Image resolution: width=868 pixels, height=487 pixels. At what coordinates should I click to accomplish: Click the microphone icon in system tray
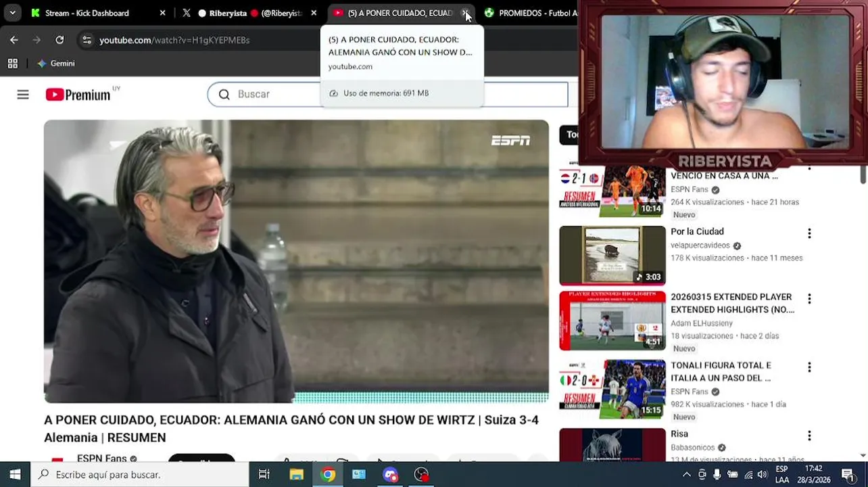[x=717, y=475]
